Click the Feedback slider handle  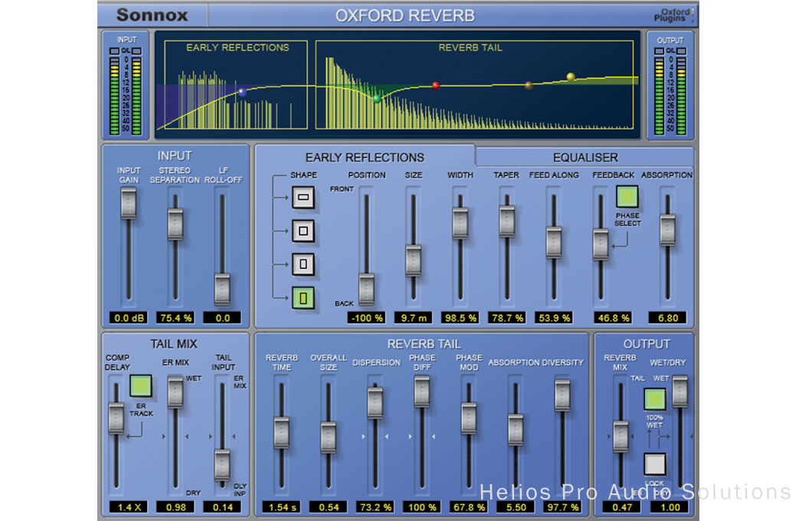pyautogui.click(x=601, y=244)
